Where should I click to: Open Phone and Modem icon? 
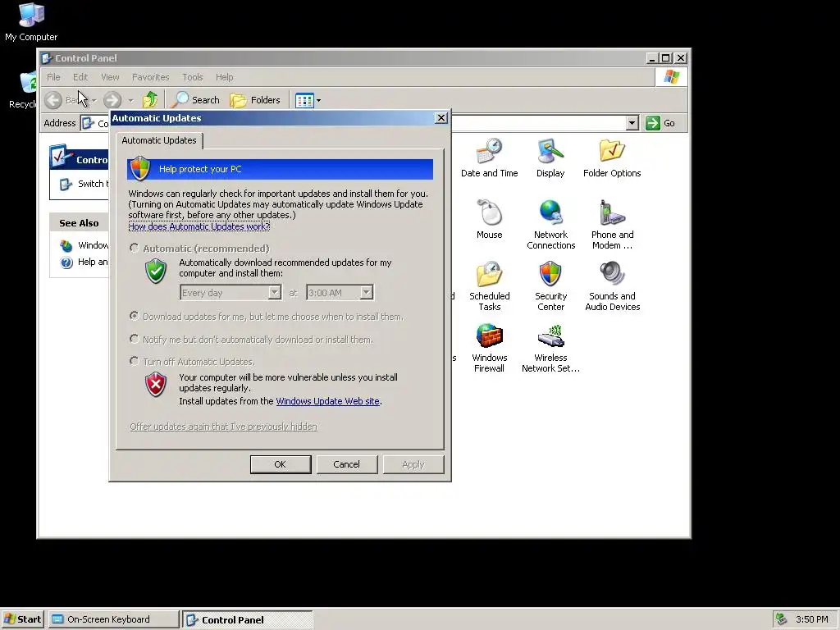(x=612, y=225)
